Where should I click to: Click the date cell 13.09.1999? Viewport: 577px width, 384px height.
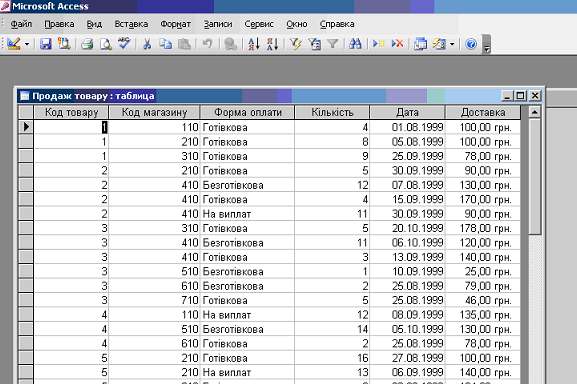[407, 257]
